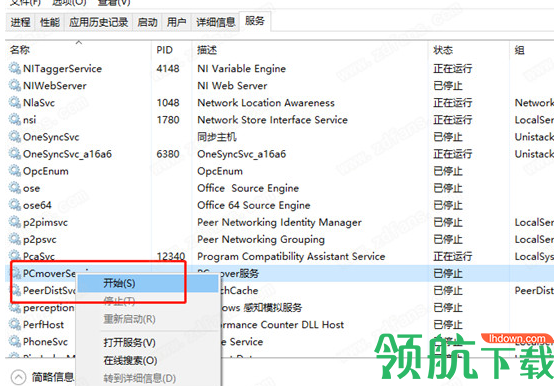
Task: Click 正在运行 status of NITaggerService row
Action: pos(453,69)
